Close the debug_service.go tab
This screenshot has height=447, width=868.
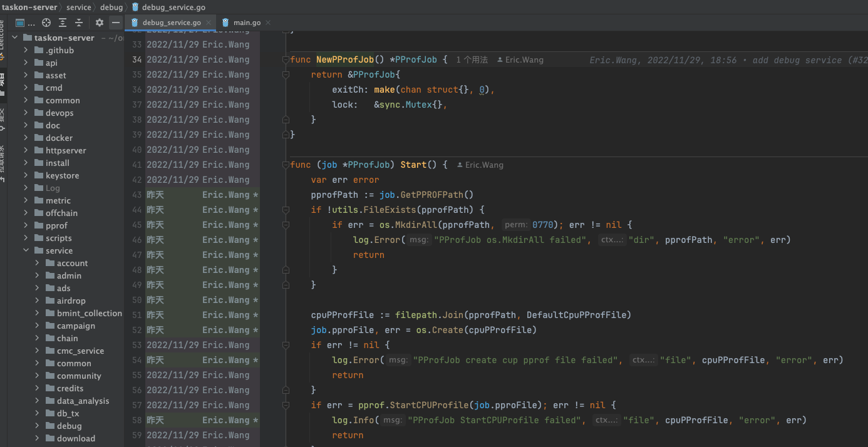pyautogui.click(x=209, y=23)
